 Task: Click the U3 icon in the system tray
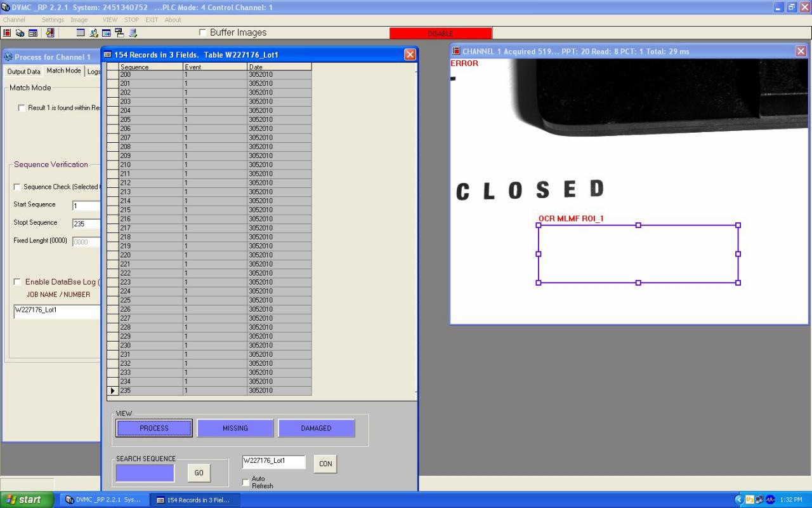click(749, 500)
